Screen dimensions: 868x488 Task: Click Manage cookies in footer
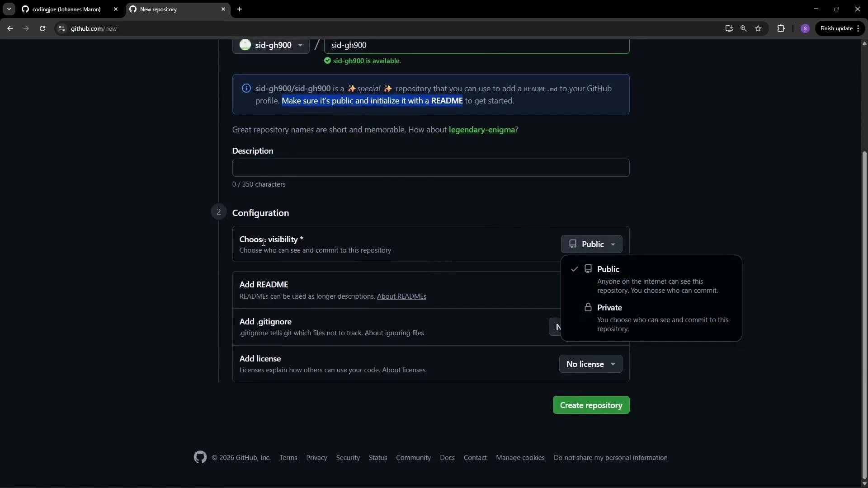click(520, 458)
